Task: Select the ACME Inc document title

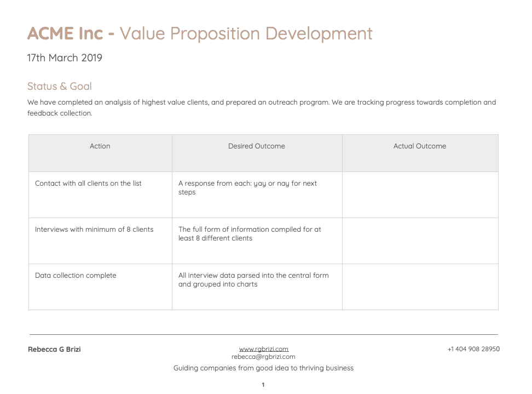Action: coord(200,33)
